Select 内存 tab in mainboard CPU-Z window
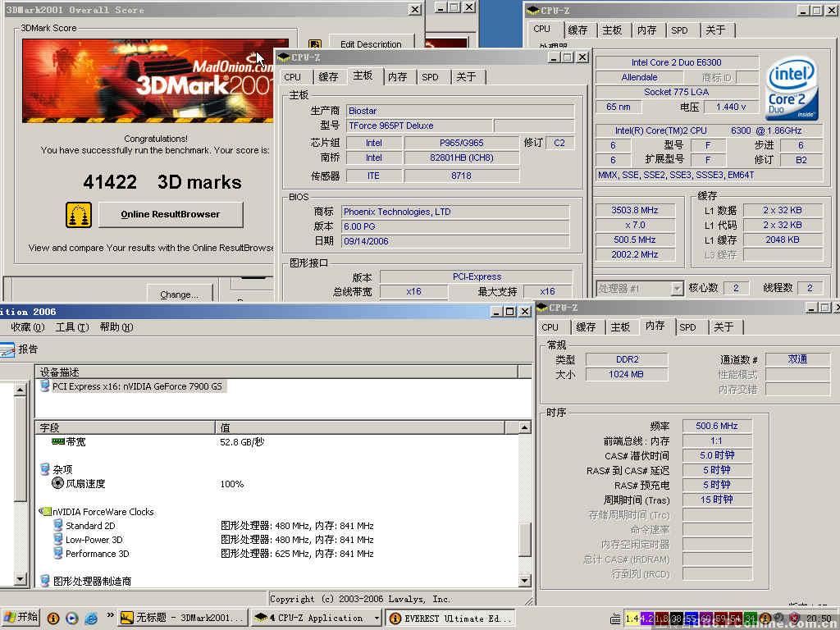 point(397,77)
